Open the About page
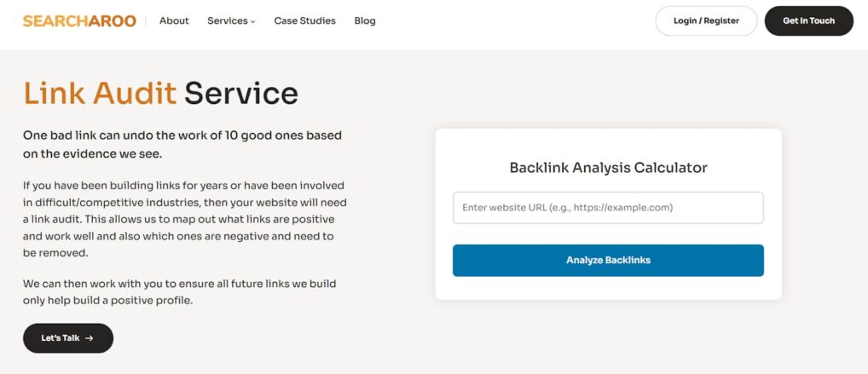Screen dimensions: 868x374 [174, 21]
